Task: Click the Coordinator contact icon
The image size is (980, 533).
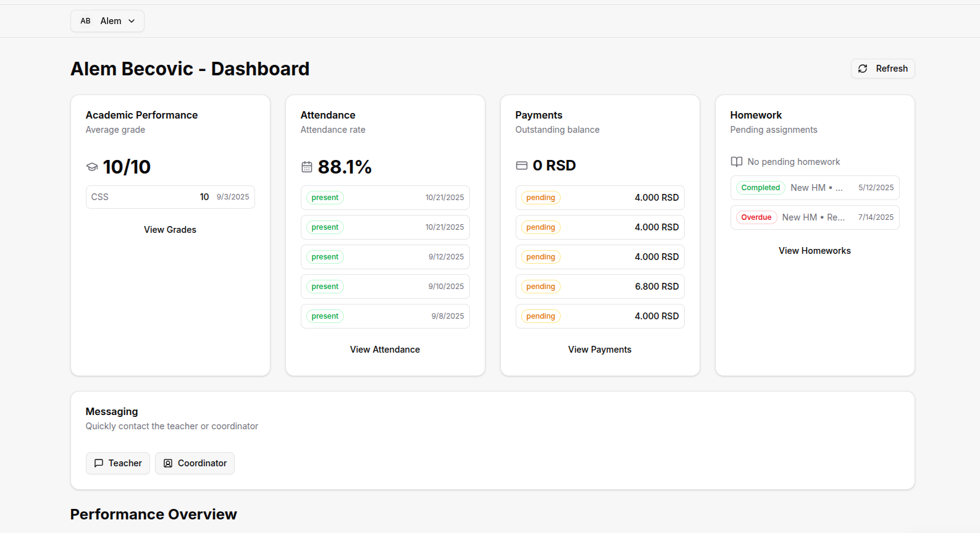Action: click(168, 463)
